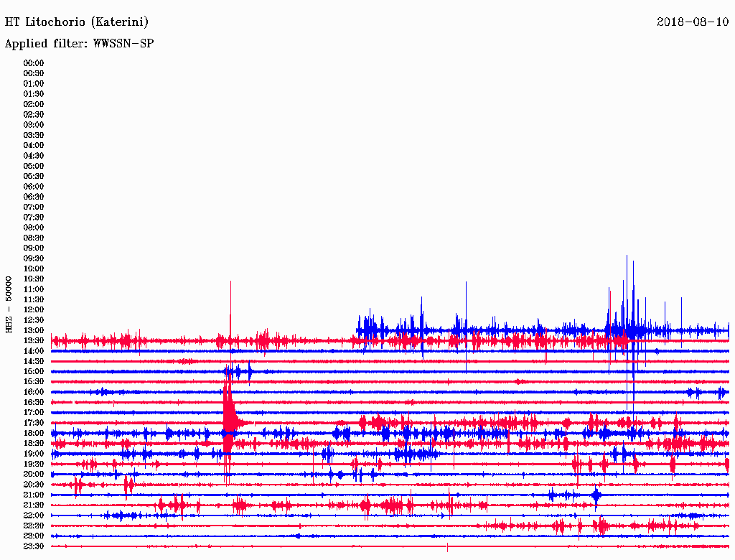Select the 17:30 time label
The width and height of the screenshot is (735, 560).
coord(34,423)
